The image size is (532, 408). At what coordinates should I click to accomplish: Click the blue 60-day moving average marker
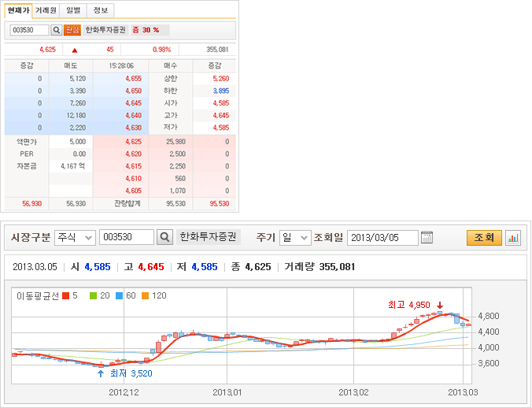pos(120,297)
